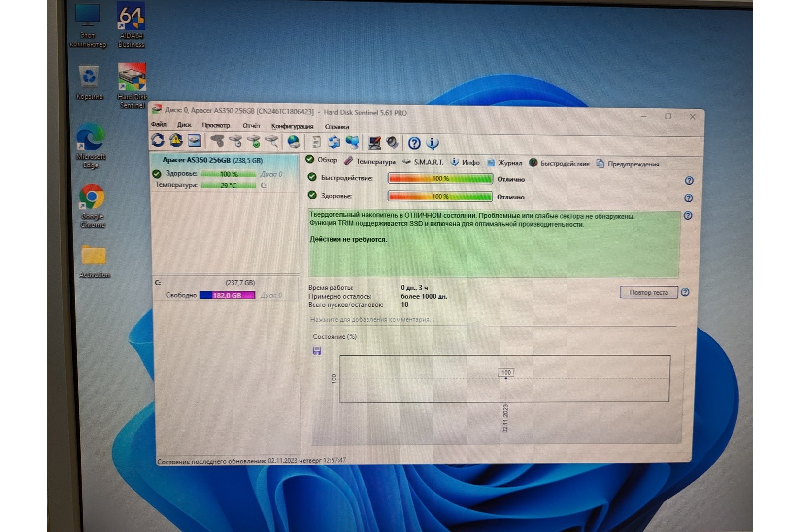Viewport: 800px width, 532px height.
Task: Open the Просмотр menu
Action: point(216,125)
